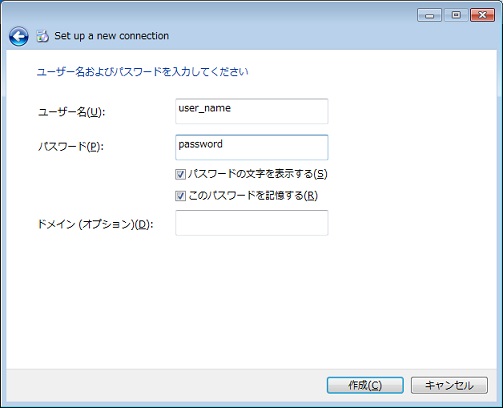Click the キャンセル button

point(449,385)
